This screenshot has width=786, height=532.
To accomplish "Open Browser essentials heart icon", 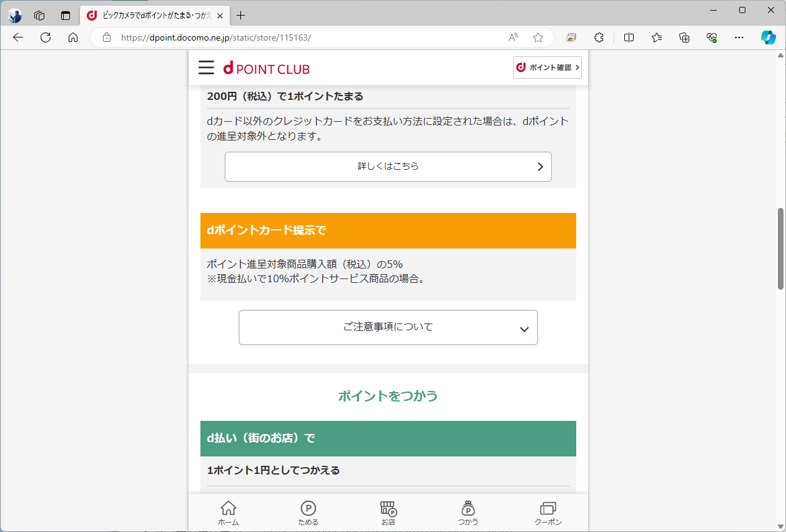I will point(712,37).
